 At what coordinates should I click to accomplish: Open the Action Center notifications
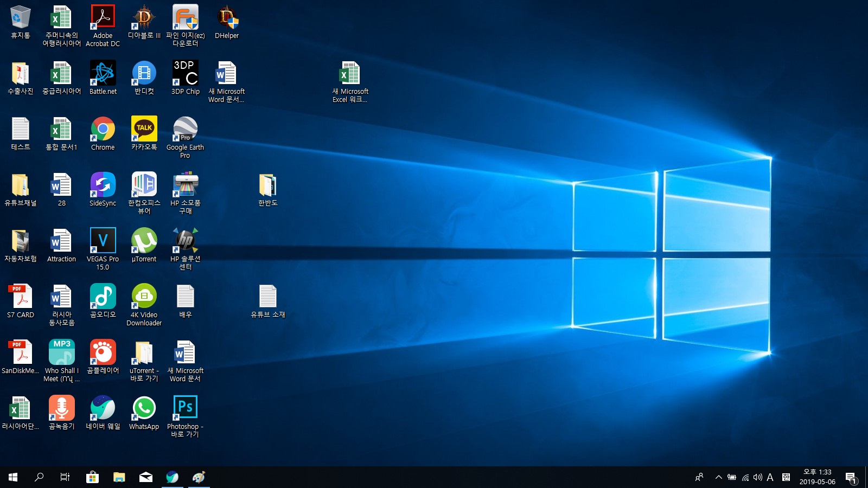click(x=851, y=477)
